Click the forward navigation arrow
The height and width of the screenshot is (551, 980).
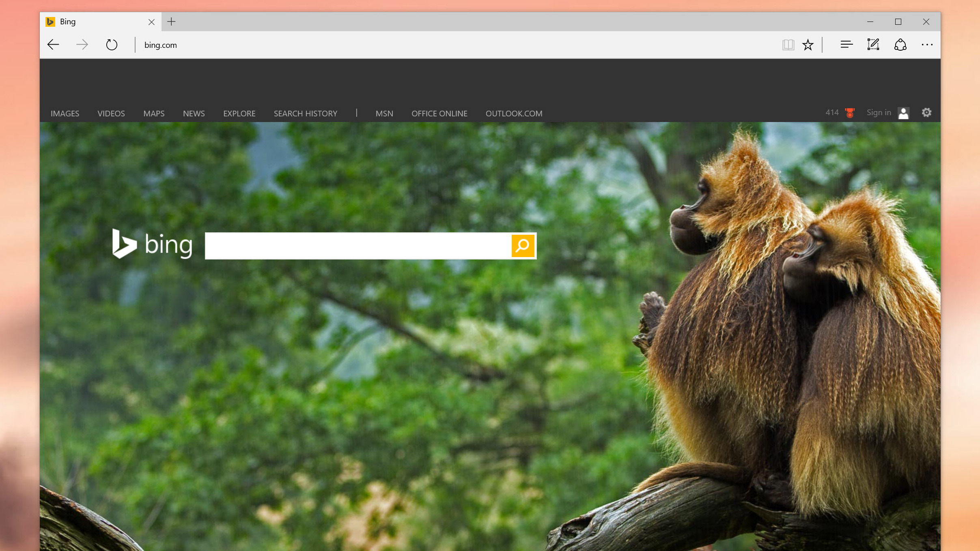82,45
